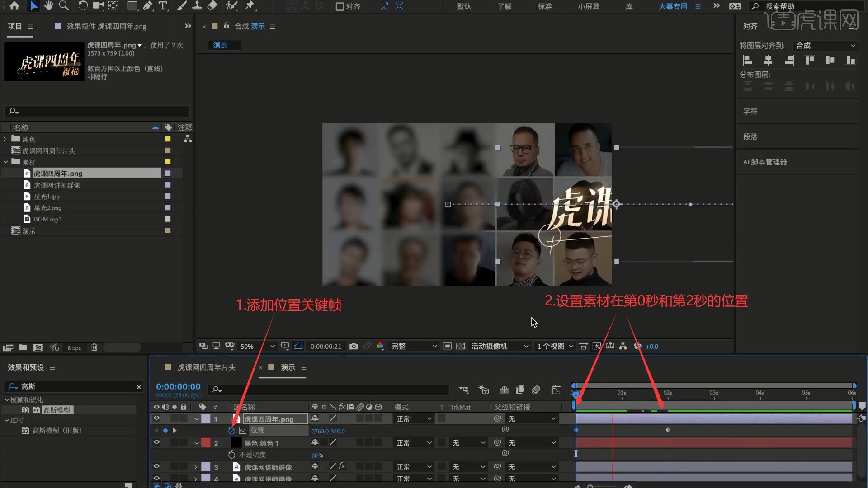Switch to the 小屏幕 workspace
868x488 pixels.
pos(589,6)
